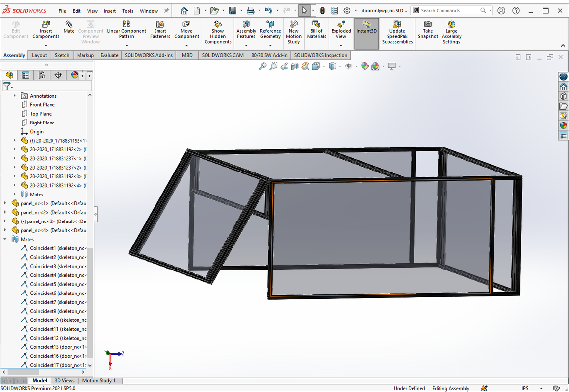The height and width of the screenshot is (392, 569).
Task: Open the SOLIDWORKS Resources task pane tab
Action: click(x=563, y=86)
